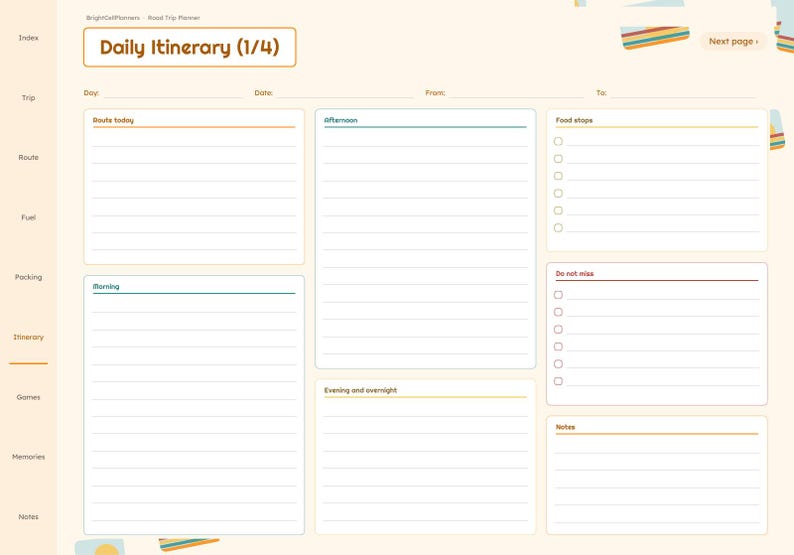
Task: Select the Packing sidebar tab
Action: tap(28, 278)
